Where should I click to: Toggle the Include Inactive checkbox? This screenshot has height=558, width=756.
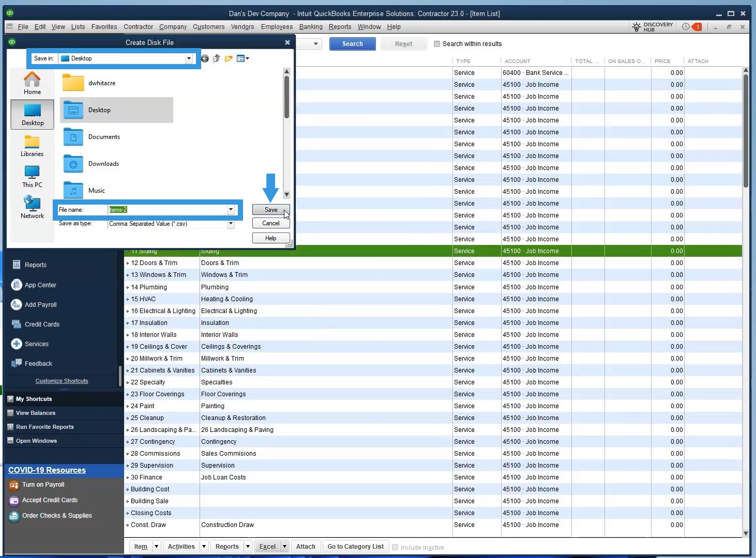[x=395, y=547]
